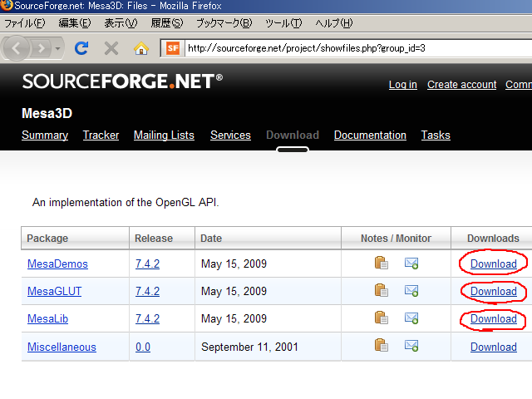
Task: Open the 履歴(S) menu
Action: pyautogui.click(x=167, y=23)
